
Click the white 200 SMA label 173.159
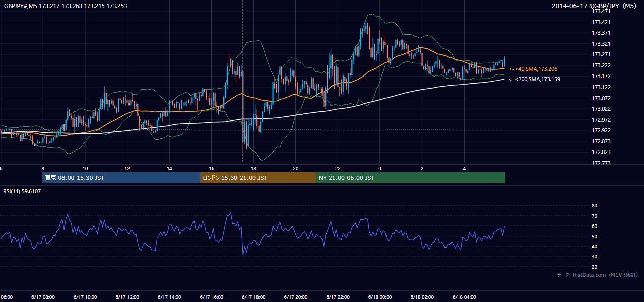[535, 79]
